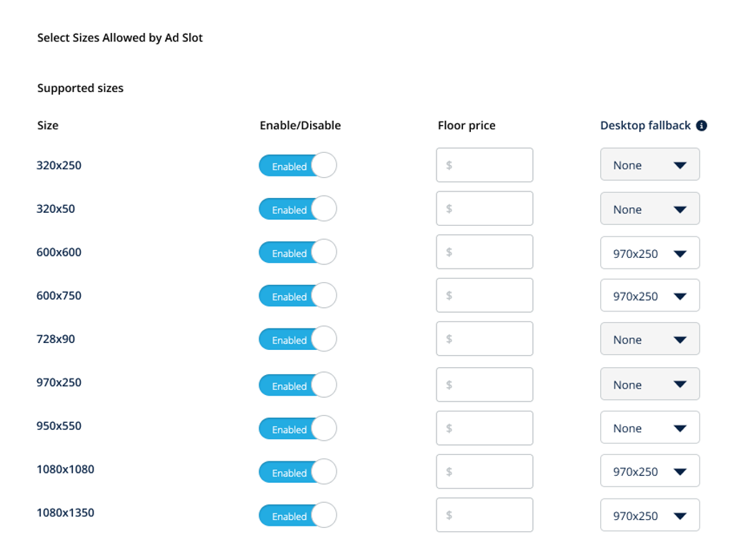Open Desktop fallback dropdown for 320x250
Image resolution: width=733 pixels, height=560 pixels.
tap(649, 165)
